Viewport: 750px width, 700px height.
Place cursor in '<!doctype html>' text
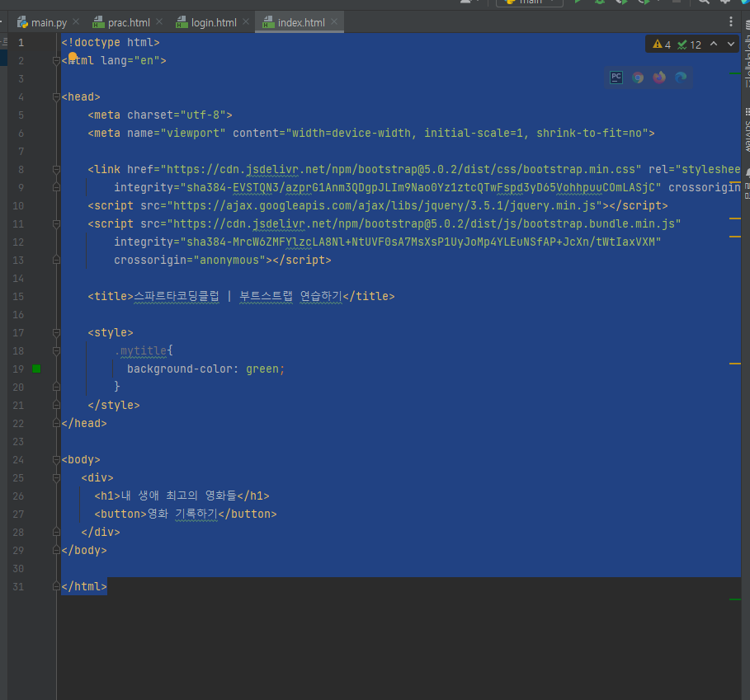pos(111,43)
